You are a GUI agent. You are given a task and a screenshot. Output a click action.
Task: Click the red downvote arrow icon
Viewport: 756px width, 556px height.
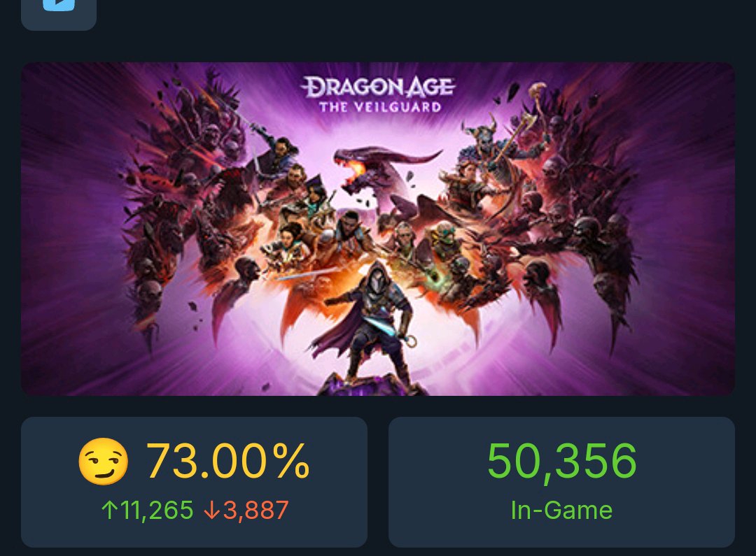211,510
